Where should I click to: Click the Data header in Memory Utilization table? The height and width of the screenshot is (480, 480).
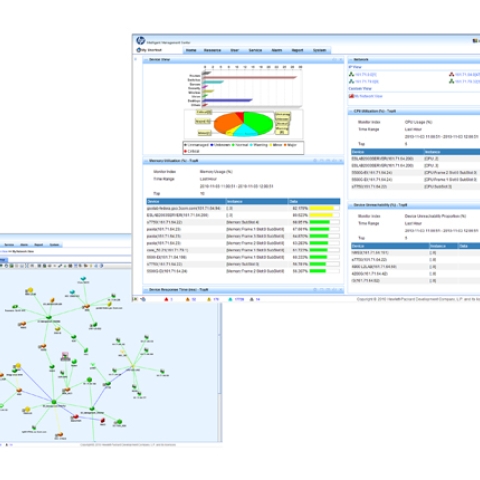click(314, 202)
